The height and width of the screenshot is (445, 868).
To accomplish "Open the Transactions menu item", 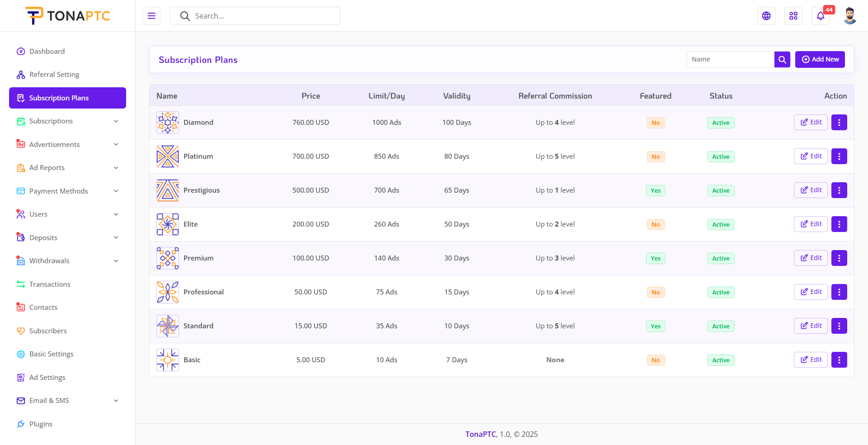I will 50,284.
